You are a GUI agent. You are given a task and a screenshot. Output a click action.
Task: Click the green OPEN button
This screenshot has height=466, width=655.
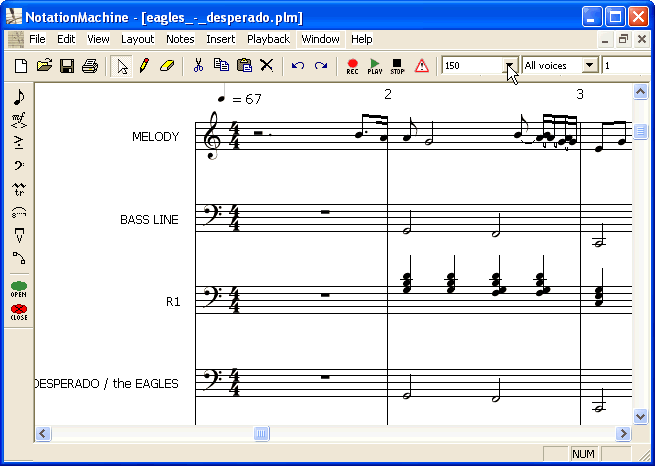[19, 289]
